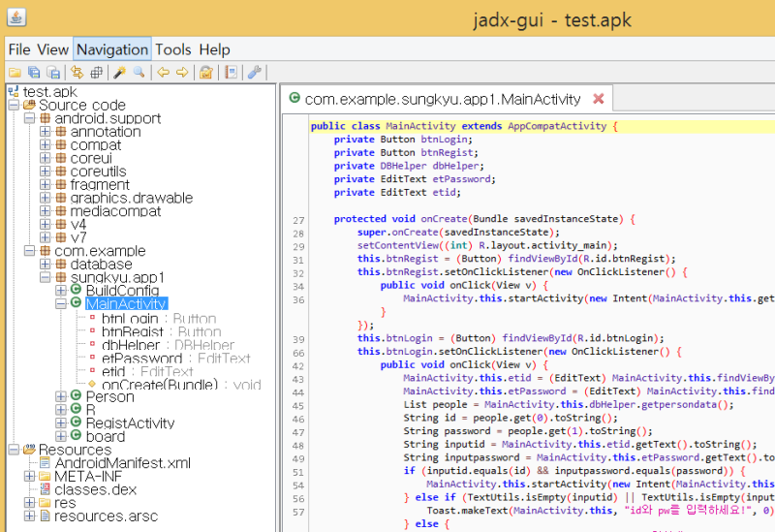This screenshot has height=532, width=775.
Task: Click the Save all toolbar icon
Action: tap(34, 73)
